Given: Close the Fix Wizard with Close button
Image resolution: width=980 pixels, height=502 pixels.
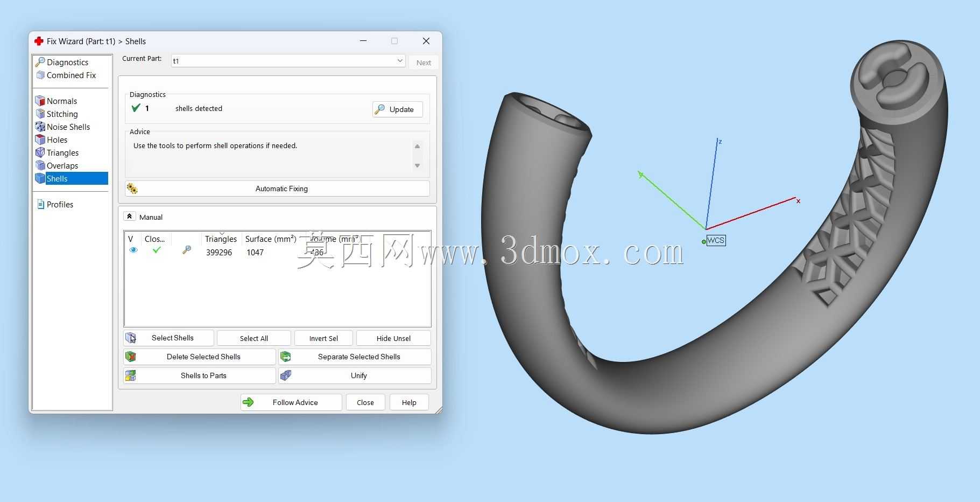Looking at the screenshot, I should coord(365,402).
